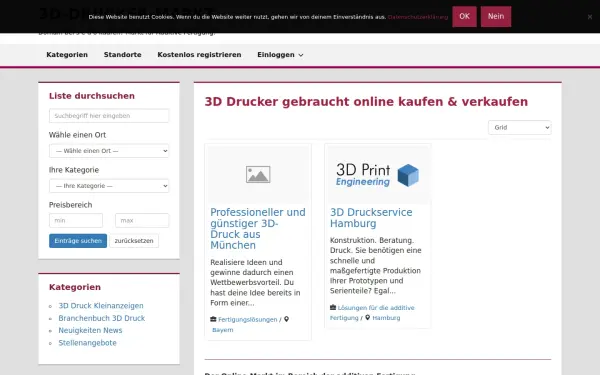Click the briefcase icon beside Fertigungslösungen
This screenshot has width=600, height=375.
(213, 319)
